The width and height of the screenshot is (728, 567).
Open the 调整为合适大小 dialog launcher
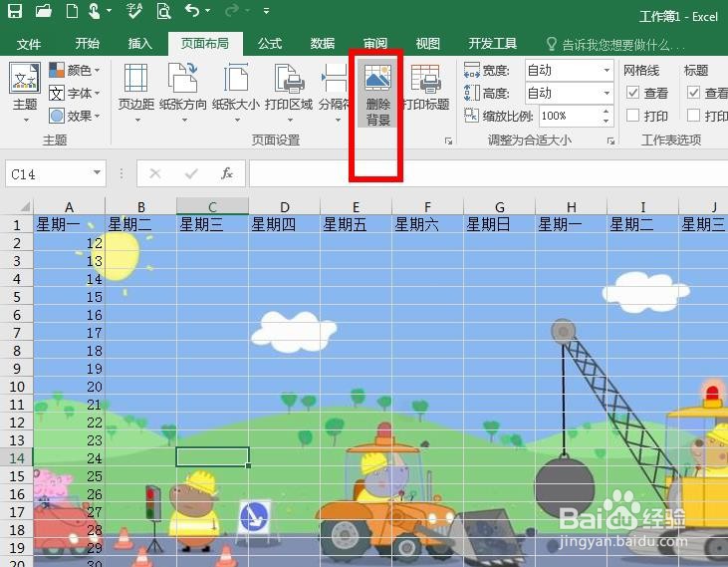pyautogui.click(x=610, y=141)
